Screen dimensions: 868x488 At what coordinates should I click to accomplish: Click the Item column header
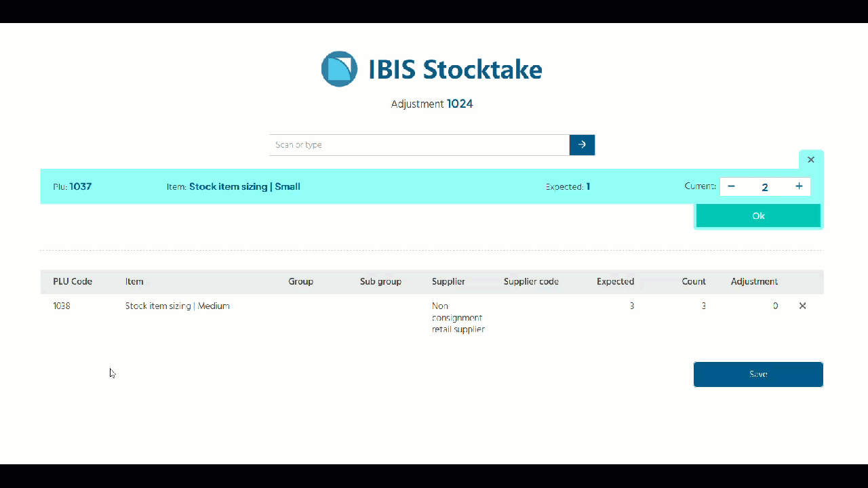tap(134, 281)
